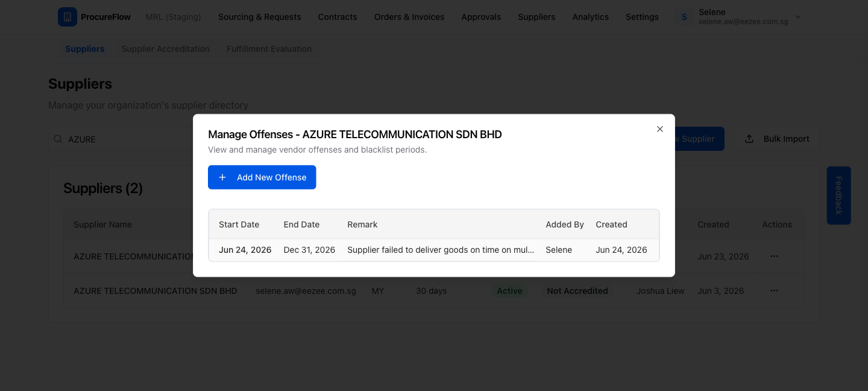868x391 pixels.
Task: Close the Manage Offenses dialog
Action: click(x=660, y=129)
